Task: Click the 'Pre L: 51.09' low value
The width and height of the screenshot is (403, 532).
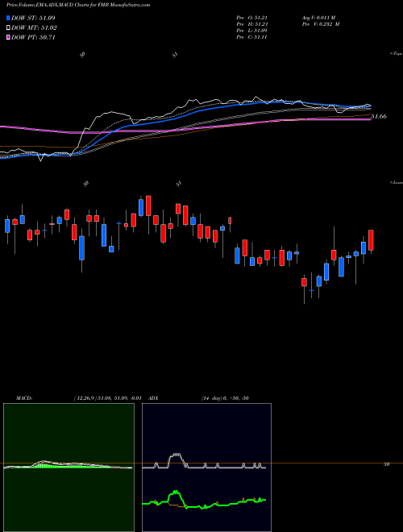Action: 251,31
